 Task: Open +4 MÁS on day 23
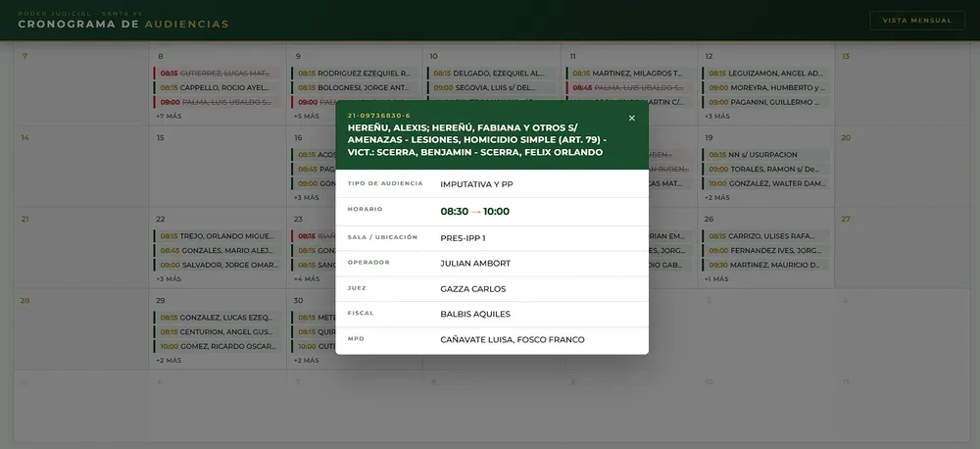[x=306, y=278]
